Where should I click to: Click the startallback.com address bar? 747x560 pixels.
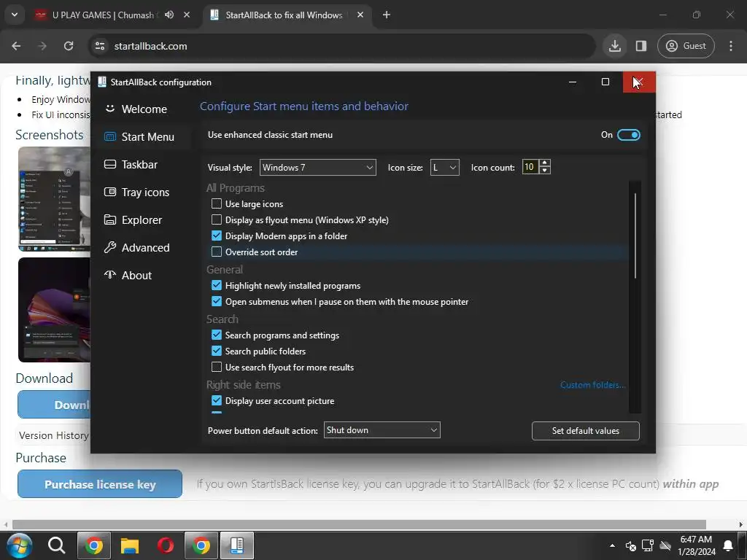[x=341, y=46]
